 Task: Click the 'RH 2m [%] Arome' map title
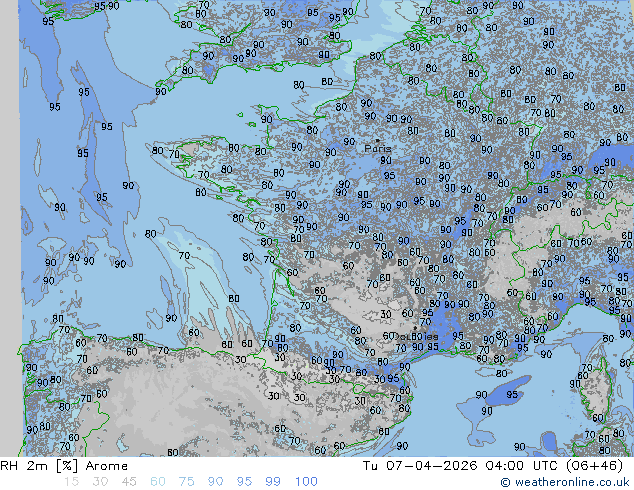(64, 466)
